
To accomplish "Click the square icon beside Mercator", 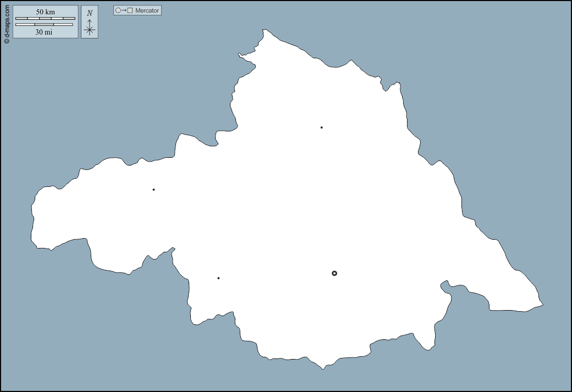I will [x=130, y=10].
